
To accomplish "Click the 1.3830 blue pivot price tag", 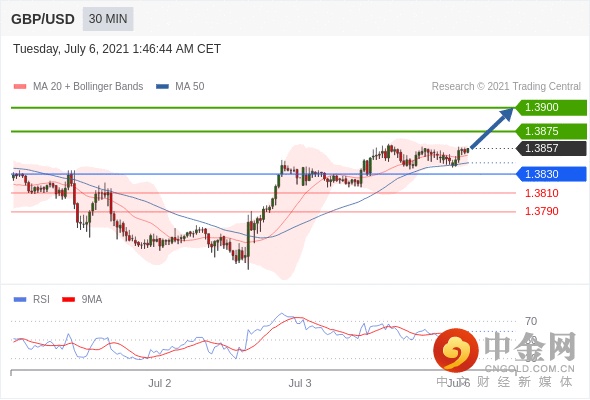I will click(551, 174).
